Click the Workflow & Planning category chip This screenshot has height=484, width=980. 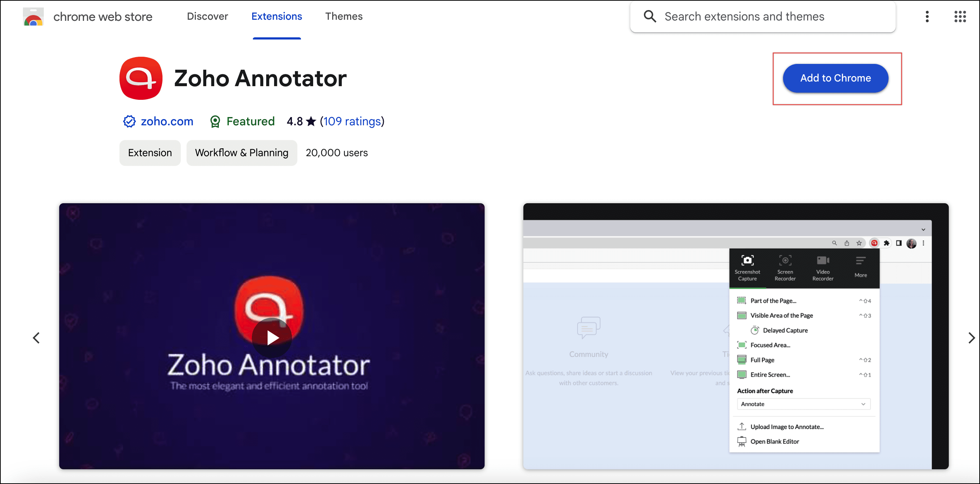[x=241, y=153]
